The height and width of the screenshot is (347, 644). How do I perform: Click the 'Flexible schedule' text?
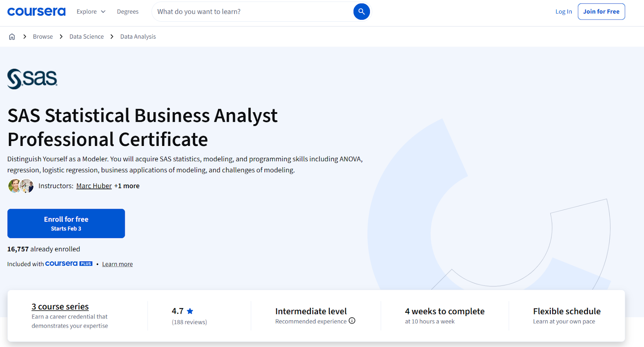click(567, 311)
